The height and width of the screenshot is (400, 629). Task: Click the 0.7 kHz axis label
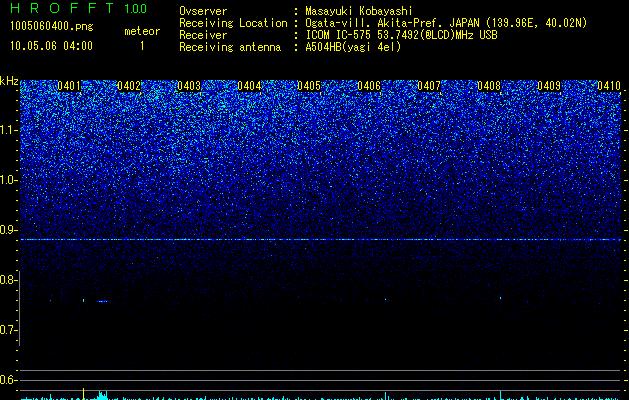point(8,330)
